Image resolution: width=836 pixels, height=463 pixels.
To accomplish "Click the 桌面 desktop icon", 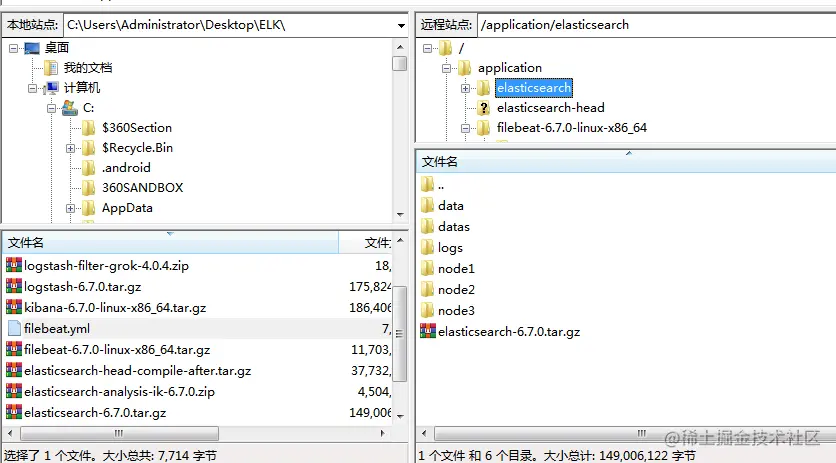I will click(32, 48).
